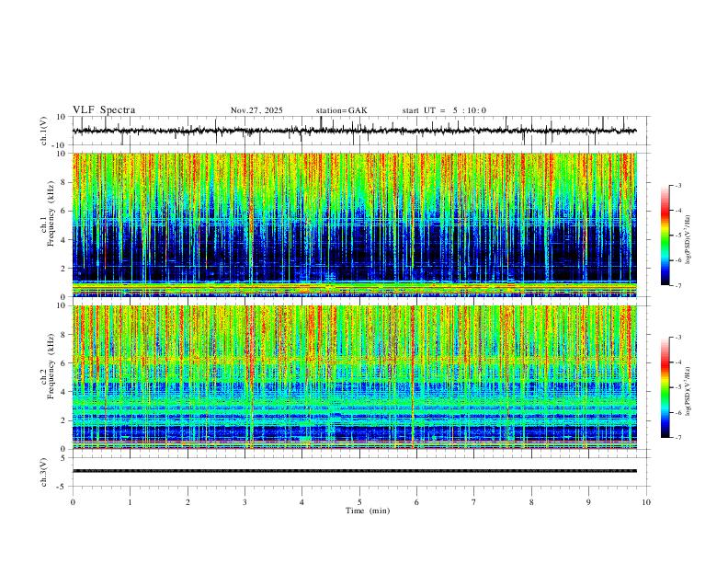Click inside the ch.2 spectrogram panel

(x=354, y=377)
